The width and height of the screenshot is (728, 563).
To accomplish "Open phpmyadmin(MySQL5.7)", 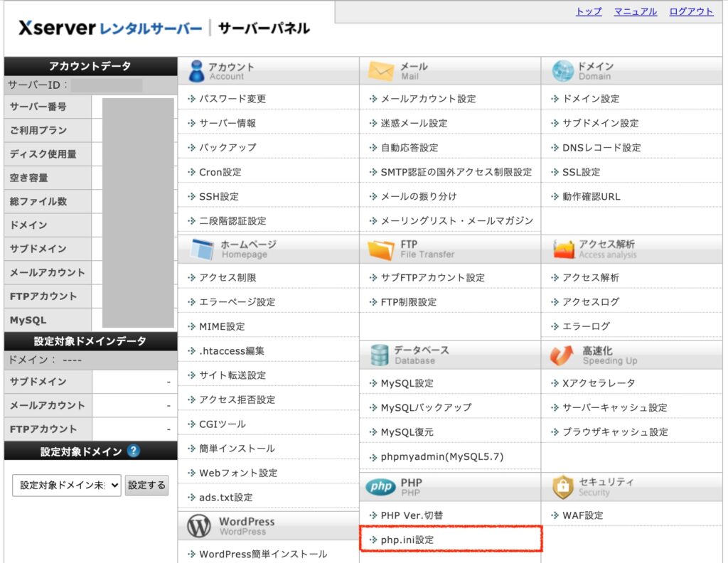I will tap(442, 456).
